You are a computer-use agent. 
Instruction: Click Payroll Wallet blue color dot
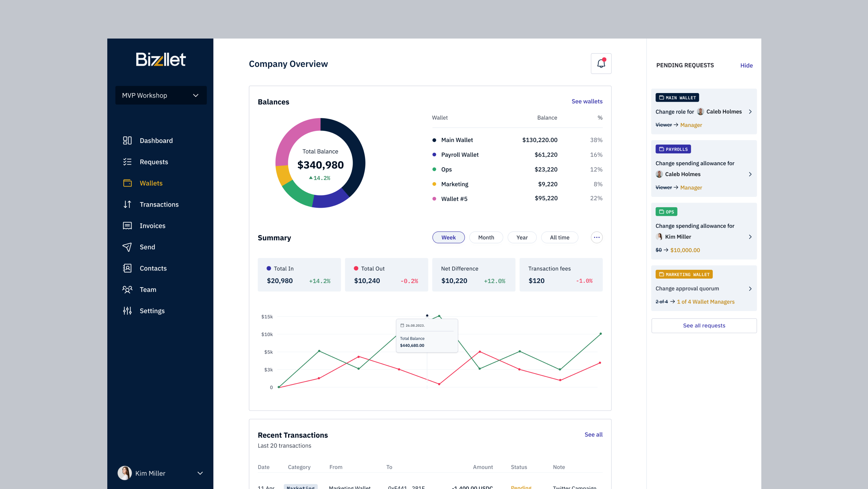(x=434, y=154)
